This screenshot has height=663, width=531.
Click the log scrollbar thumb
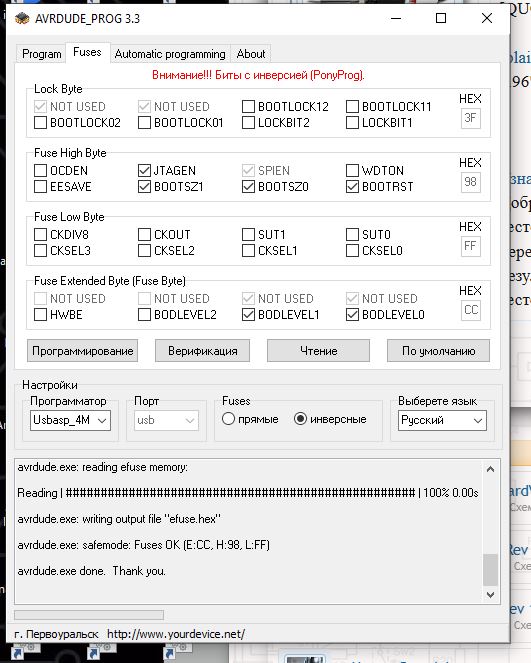[490, 570]
